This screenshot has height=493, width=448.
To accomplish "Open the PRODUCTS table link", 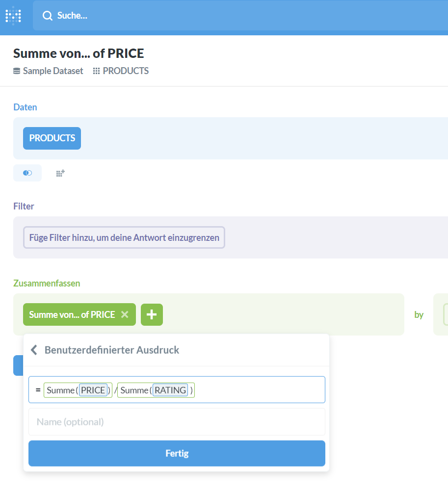I will coord(126,71).
